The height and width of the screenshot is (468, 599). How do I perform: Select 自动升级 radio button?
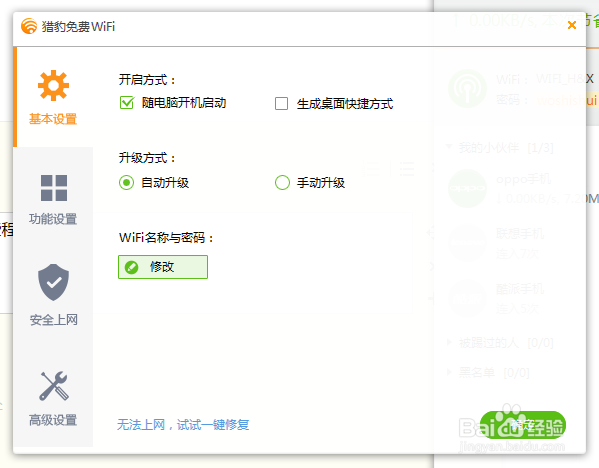[x=126, y=183]
